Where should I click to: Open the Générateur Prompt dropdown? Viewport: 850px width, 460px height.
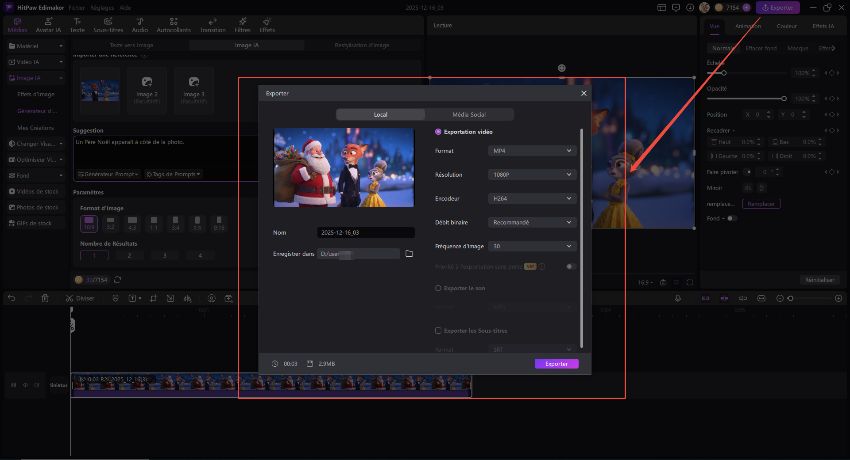[108, 174]
